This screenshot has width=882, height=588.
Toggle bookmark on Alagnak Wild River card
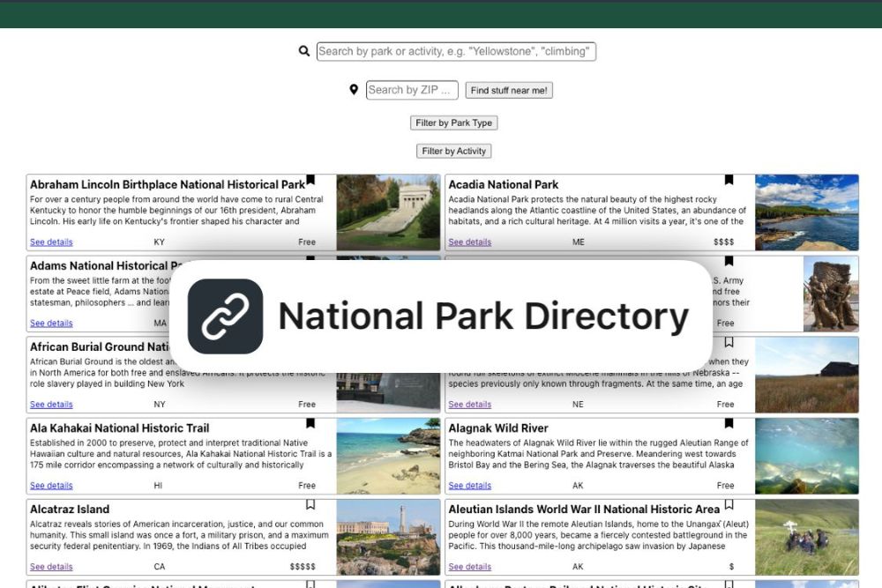coord(729,423)
